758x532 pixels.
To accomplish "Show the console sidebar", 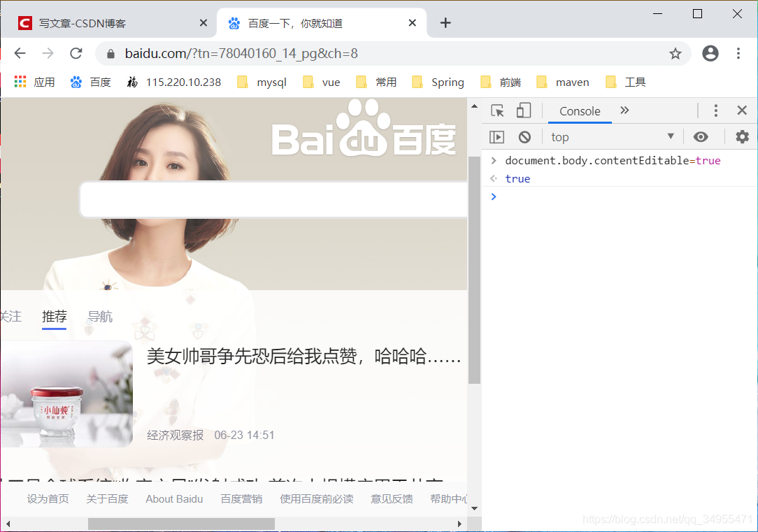I will click(x=497, y=137).
